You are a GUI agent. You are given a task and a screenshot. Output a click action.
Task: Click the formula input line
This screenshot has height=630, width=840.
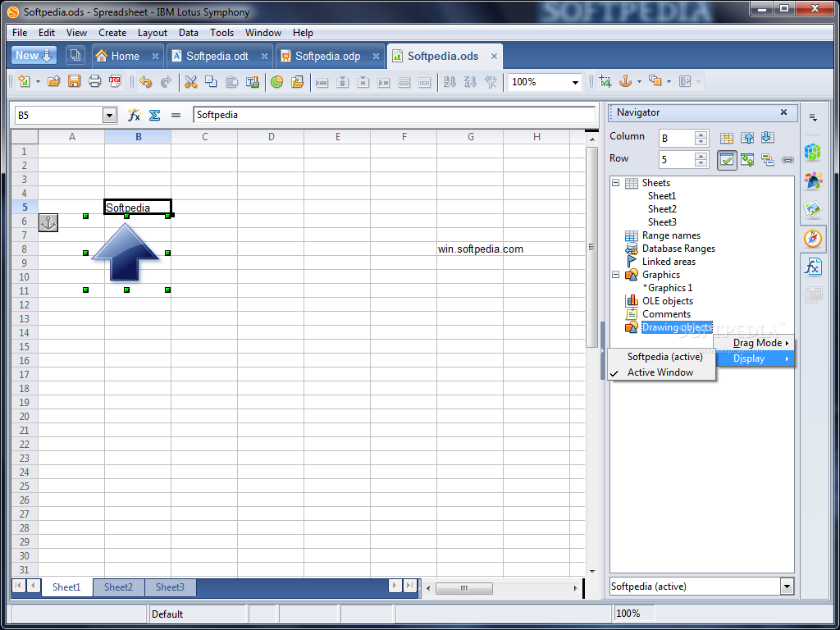[x=395, y=115]
